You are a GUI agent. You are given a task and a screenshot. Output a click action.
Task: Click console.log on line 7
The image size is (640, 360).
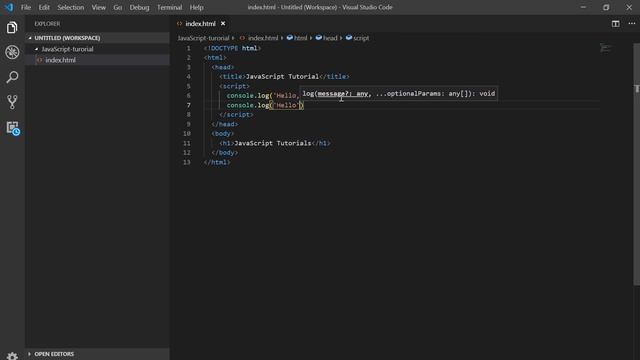248,105
